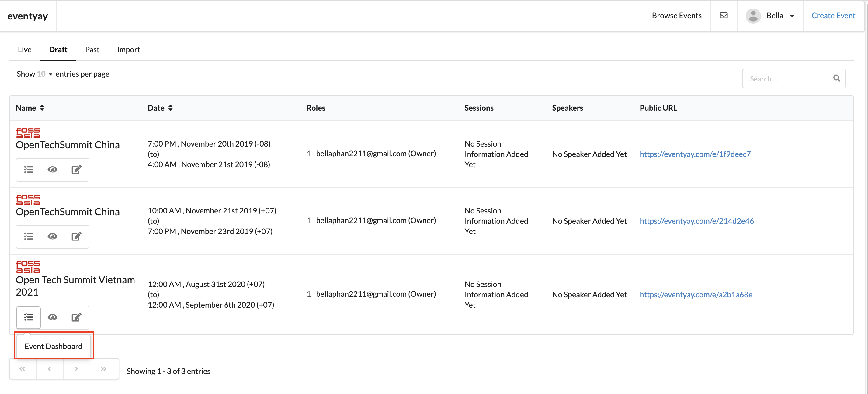Click FOSSASIA logo of Vietnam 2021 event

(28, 267)
